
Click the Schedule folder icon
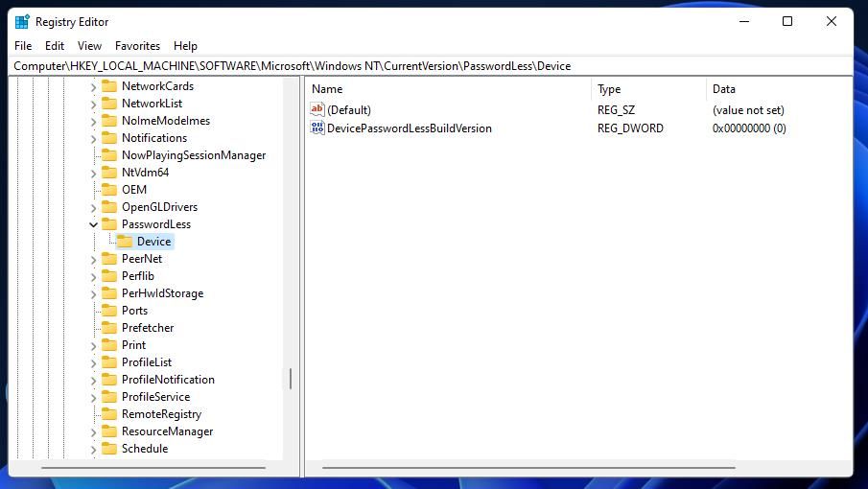coord(109,448)
